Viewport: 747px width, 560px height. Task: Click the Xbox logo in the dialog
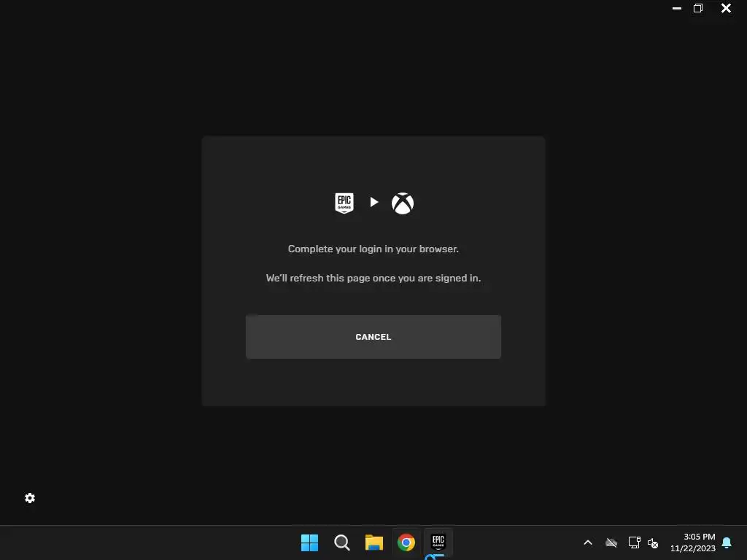403,203
